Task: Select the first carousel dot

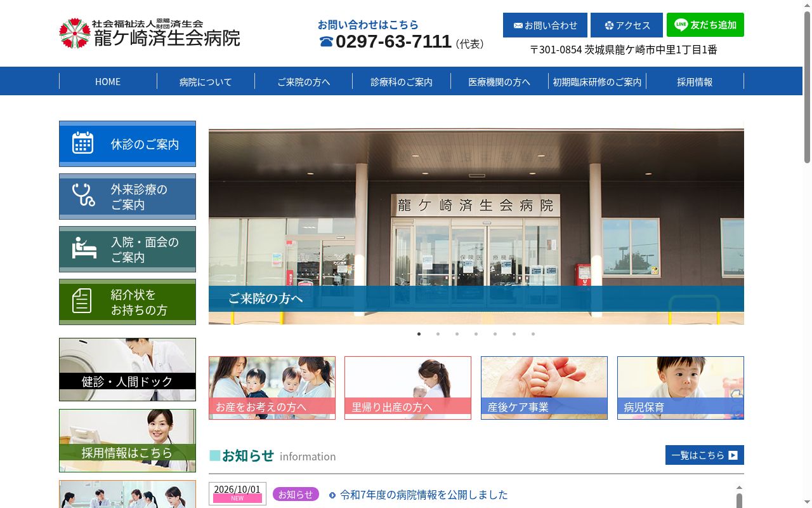Action: 419,334
